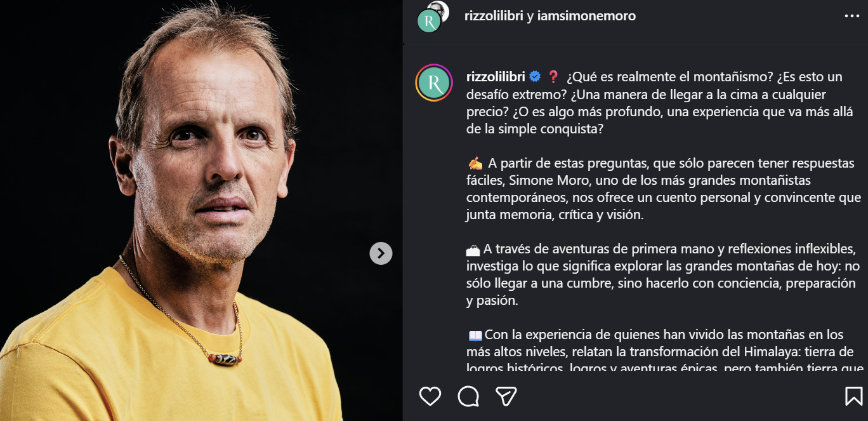868x421 pixels.
Task: Click the small photo avatar behind the R logo
Action: tap(438, 8)
